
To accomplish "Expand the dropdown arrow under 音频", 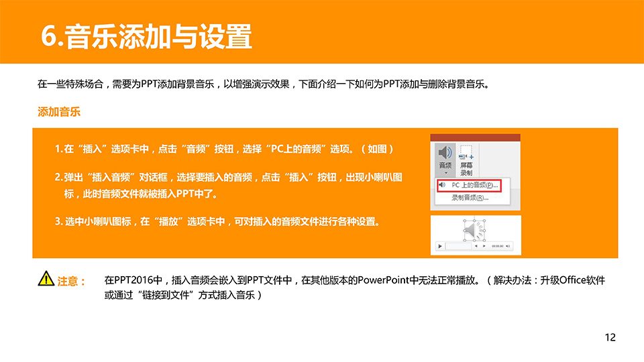I will [x=445, y=173].
